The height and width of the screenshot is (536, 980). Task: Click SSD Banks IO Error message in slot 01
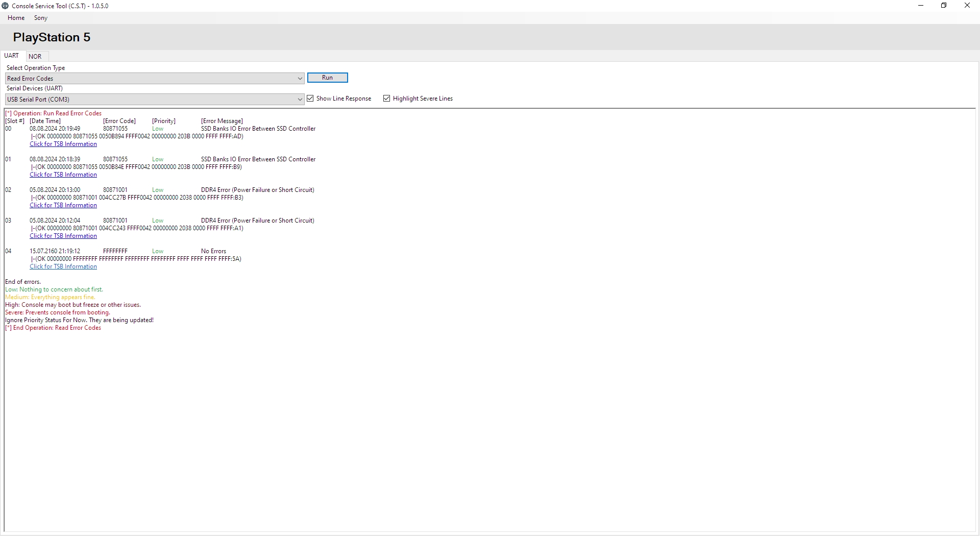pyautogui.click(x=258, y=159)
